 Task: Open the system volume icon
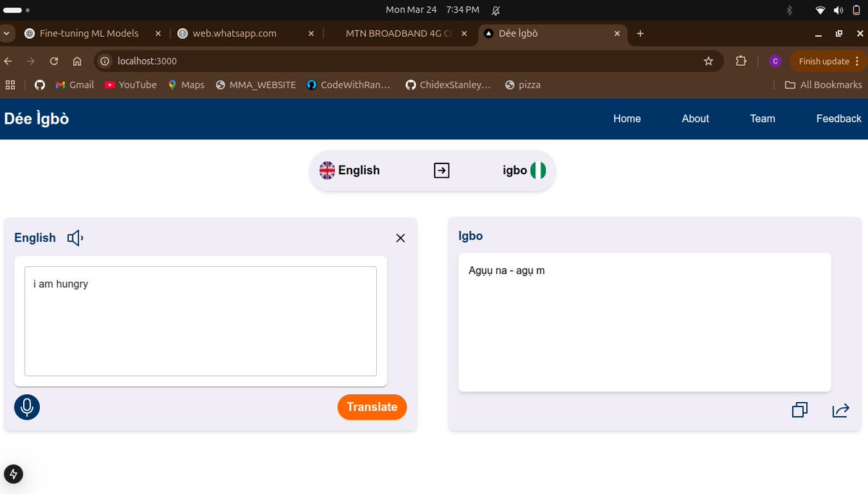click(x=838, y=10)
